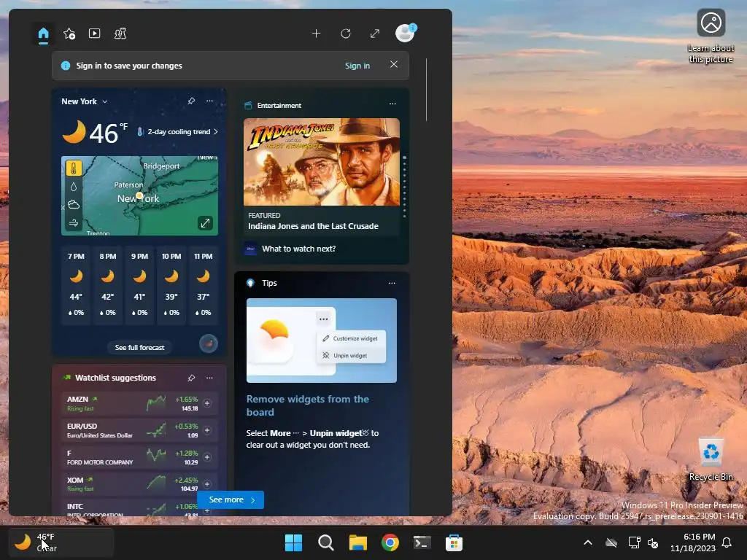Open Terminal from taskbar
747x560 pixels.
click(422, 542)
